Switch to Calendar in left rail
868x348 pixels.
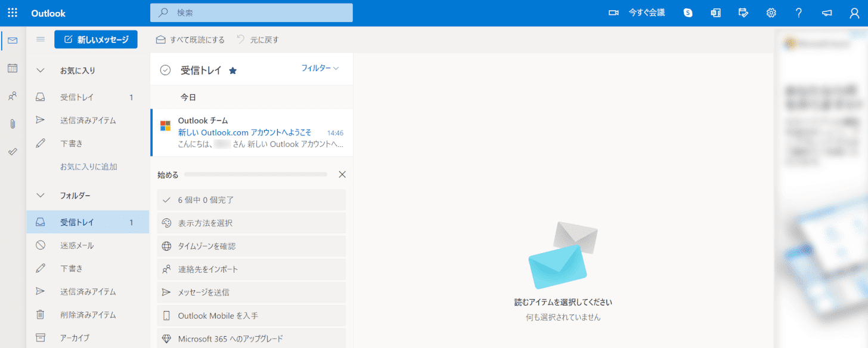pyautogui.click(x=13, y=68)
